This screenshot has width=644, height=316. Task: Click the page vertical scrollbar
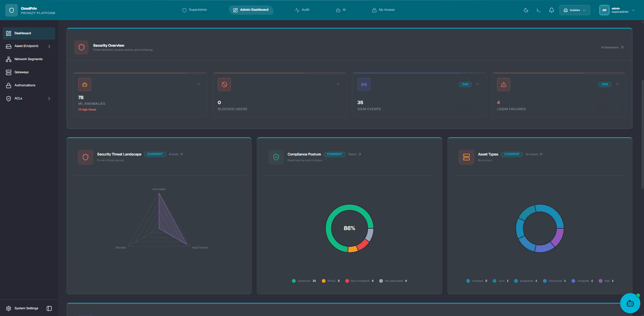click(642, 134)
